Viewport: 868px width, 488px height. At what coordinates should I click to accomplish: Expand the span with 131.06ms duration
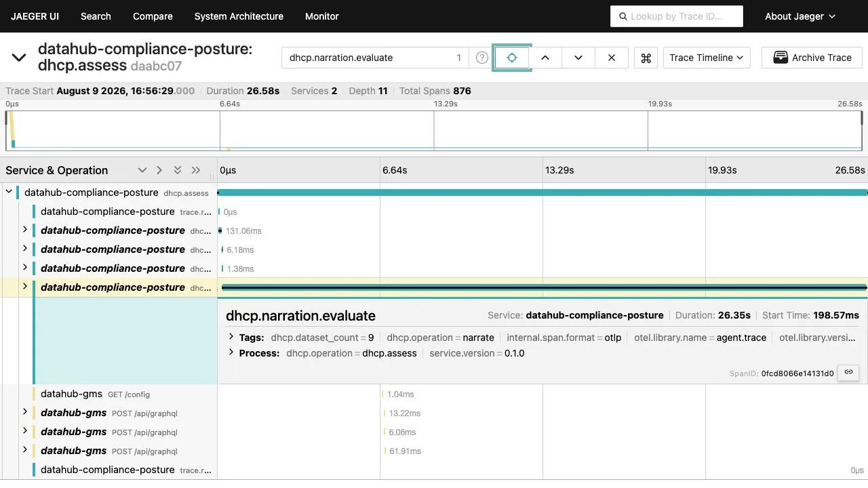[25, 230]
